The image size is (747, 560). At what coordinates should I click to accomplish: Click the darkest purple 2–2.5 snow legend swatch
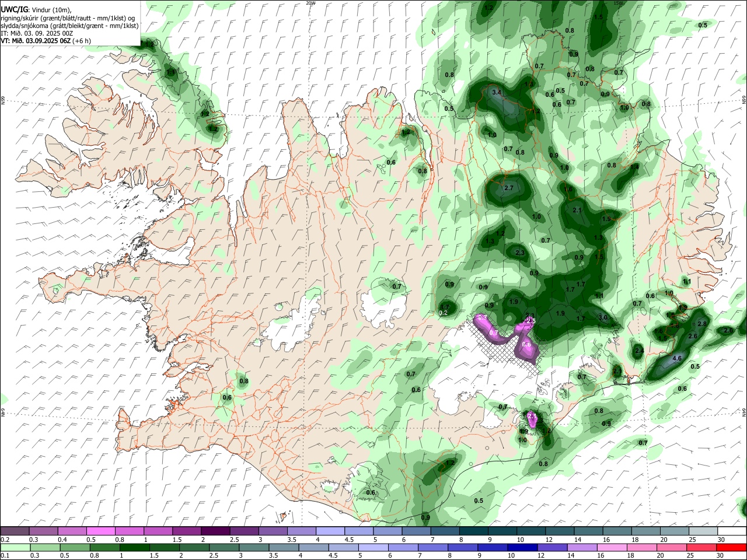215,531
